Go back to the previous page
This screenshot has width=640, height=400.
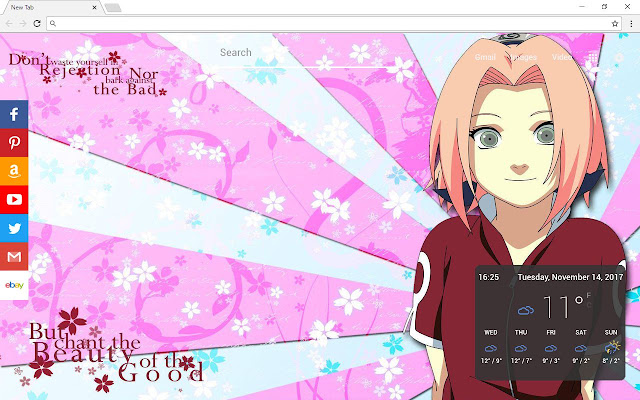pyautogui.click(x=9, y=24)
